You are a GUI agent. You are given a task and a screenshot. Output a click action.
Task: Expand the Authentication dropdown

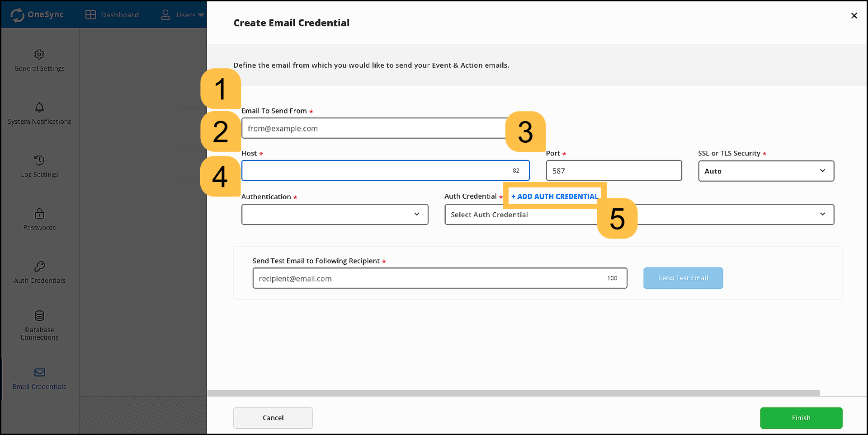(335, 214)
